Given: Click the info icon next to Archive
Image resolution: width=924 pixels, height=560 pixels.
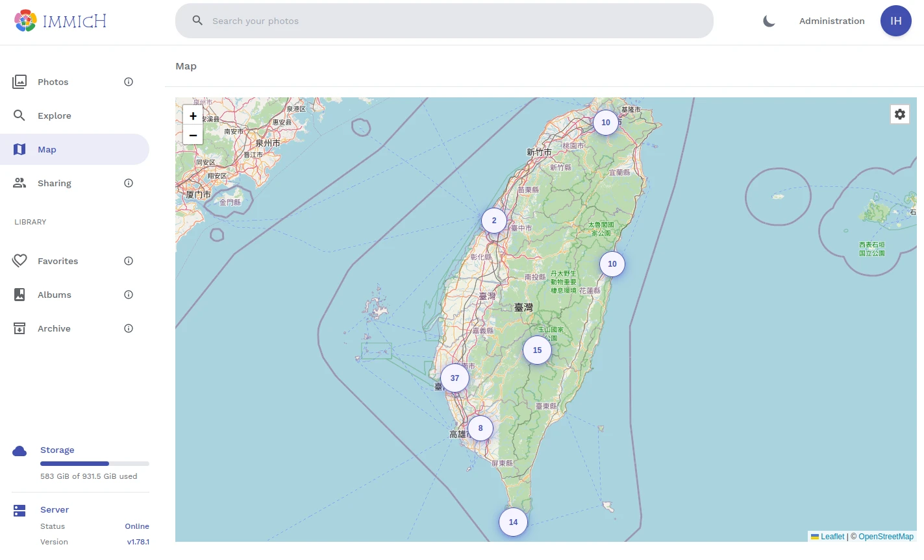Looking at the screenshot, I should coord(129,328).
